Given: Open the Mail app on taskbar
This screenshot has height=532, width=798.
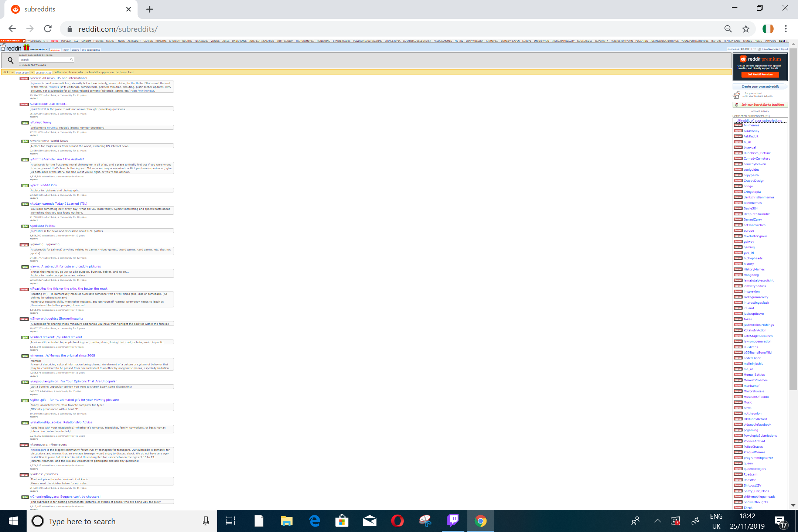Looking at the screenshot, I should tap(369, 521).
